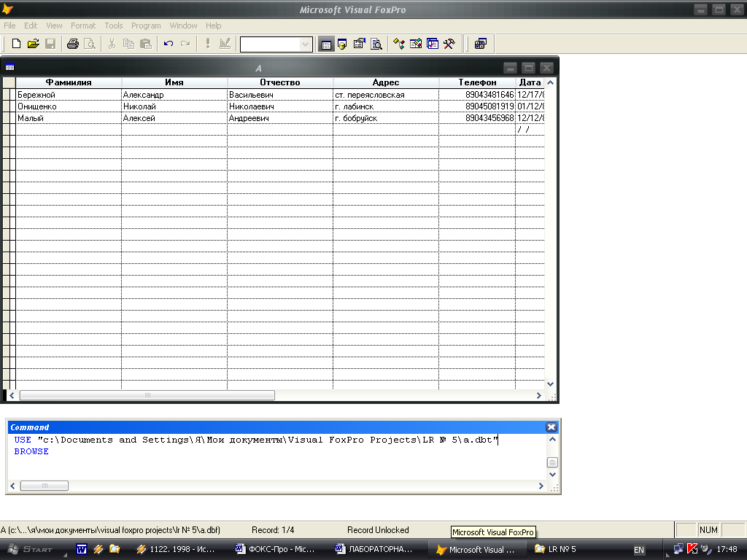The image size is (747, 560).
Task: Click browse table vertical scroll up arrow
Action: [x=550, y=83]
